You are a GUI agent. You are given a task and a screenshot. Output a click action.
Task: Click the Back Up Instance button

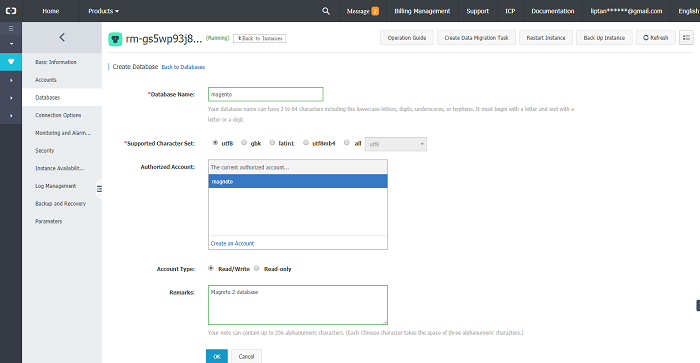tap(604, 38)
